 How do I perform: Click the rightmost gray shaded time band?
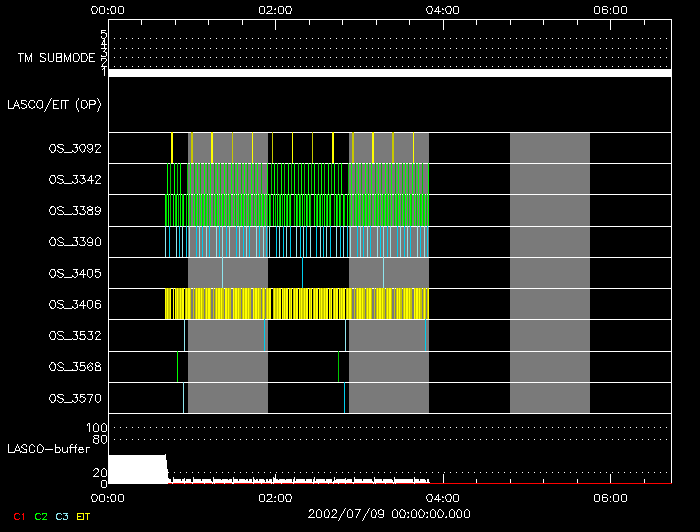549,272
